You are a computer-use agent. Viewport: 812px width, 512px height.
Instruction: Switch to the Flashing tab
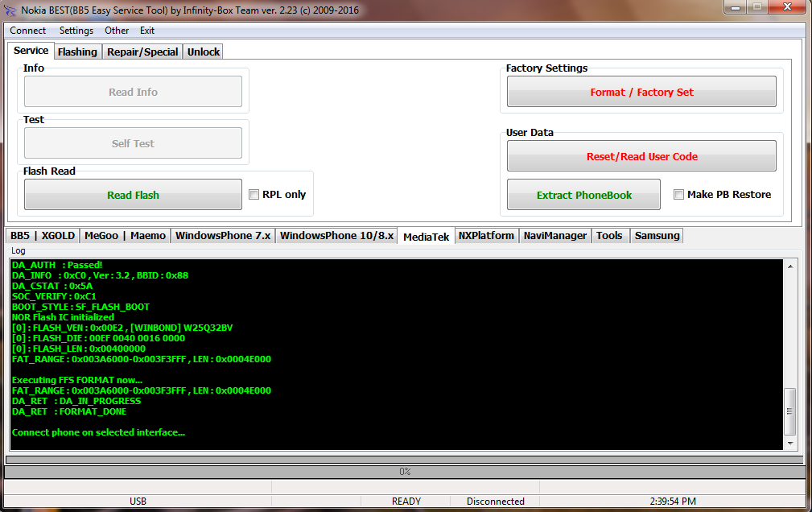point(77,52)
